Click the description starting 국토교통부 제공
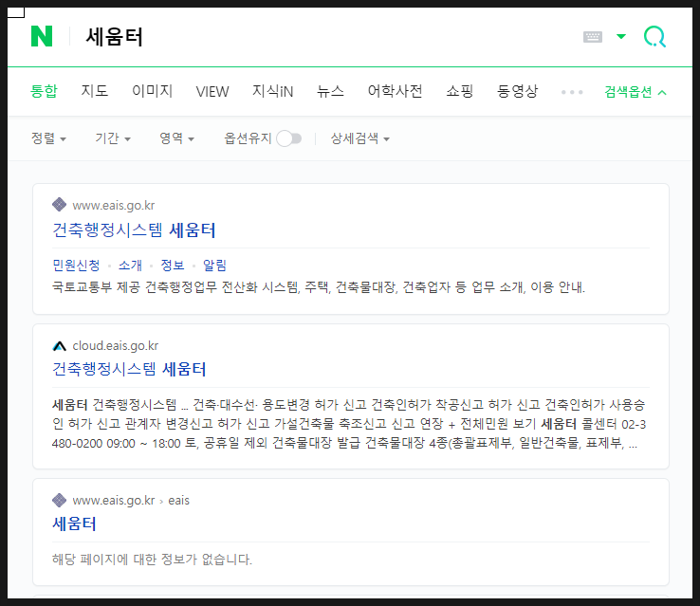The image size is (700, 606). click(319, 287)
